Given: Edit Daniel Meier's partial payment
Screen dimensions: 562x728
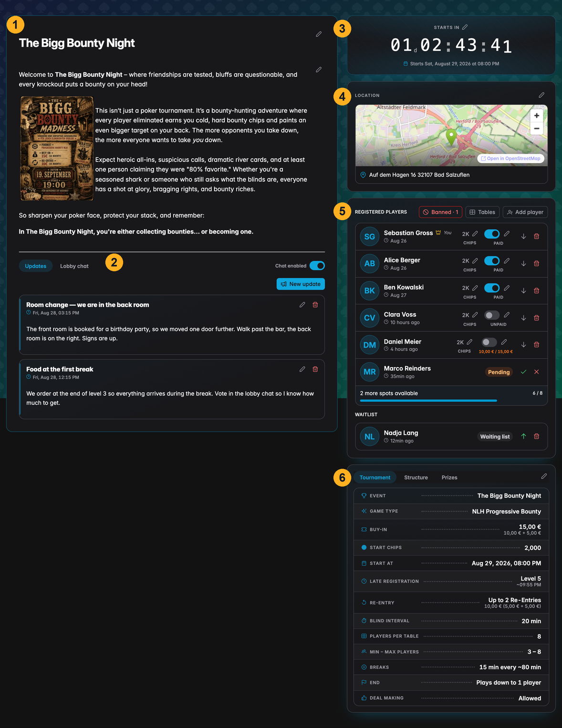Looking at the screenshot, I should [x=504, y=342].
